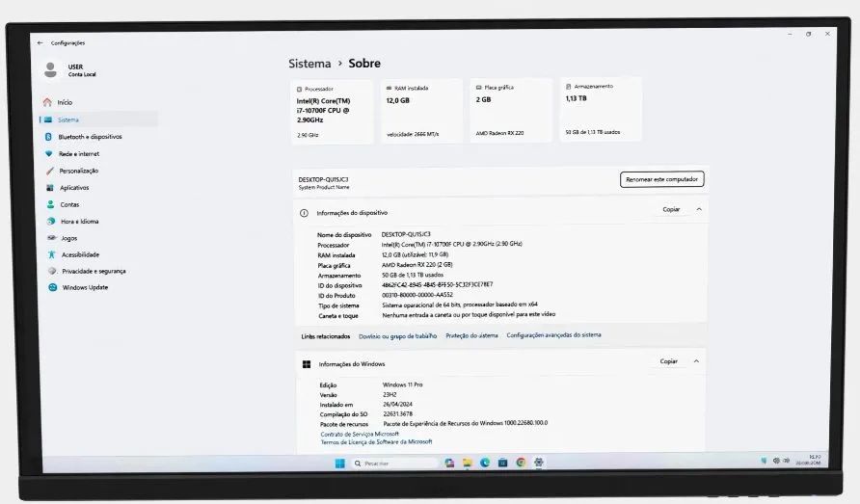Click the Settings gear taskbar icon
The width and height of the screenshot is (860, 504).
tap(539, 463)
